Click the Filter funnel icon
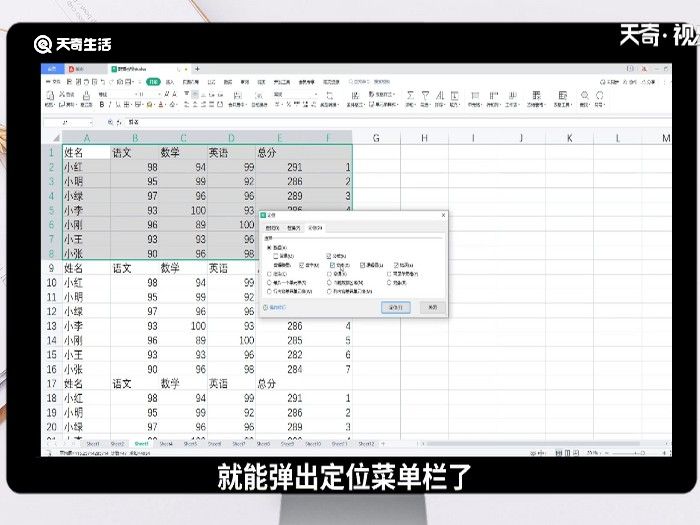Image resolution: width=700 pixels, height=525 pixels. coord(425,96)
